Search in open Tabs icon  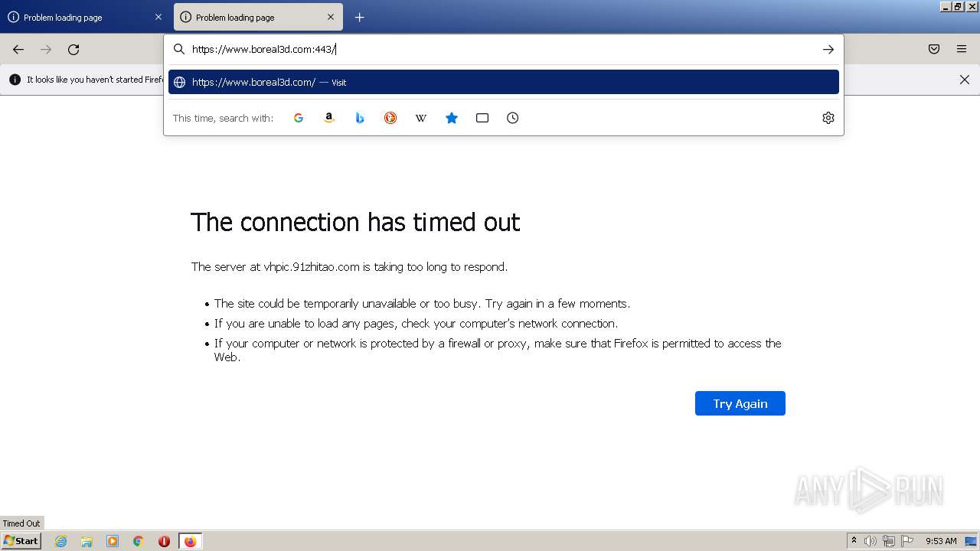(x=482, y=118)
